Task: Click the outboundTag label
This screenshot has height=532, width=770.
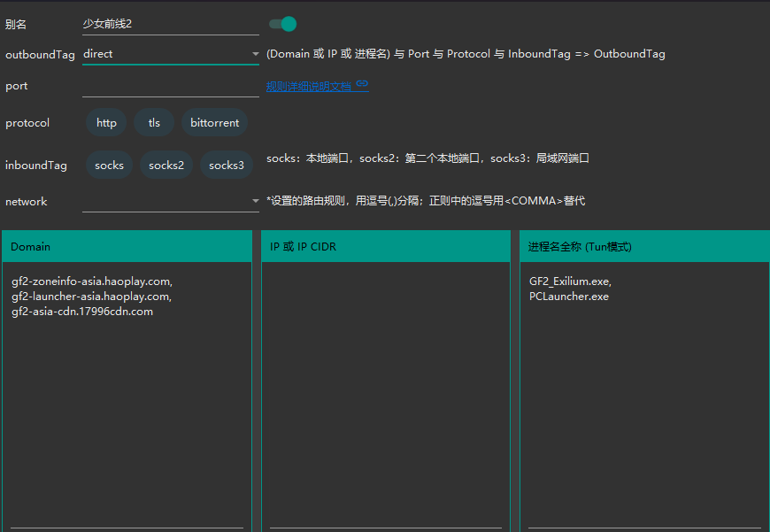Action: 40,55
